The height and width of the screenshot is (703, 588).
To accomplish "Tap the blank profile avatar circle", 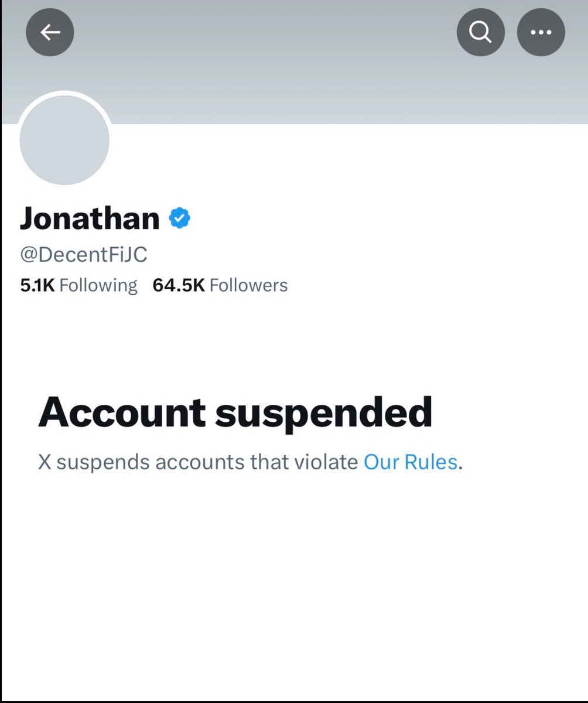I will pyautogui.click(x=64, y=140).
